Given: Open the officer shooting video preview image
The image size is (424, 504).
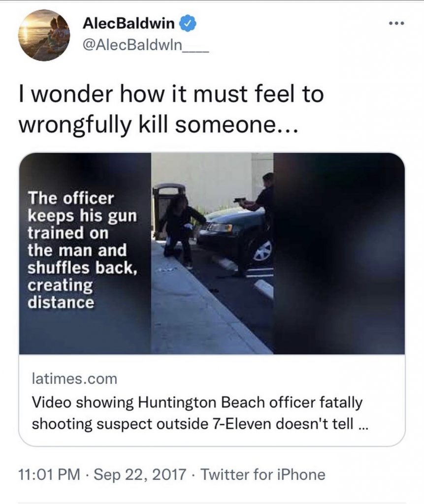Looking at the screenshot, I should (x=212, y=253).
